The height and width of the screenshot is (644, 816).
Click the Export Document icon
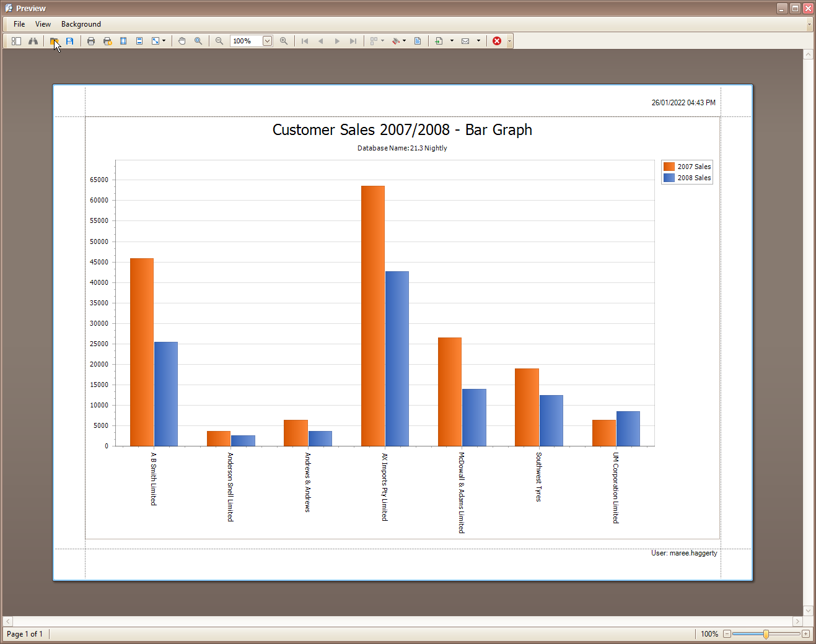click(x=439, y=41)
